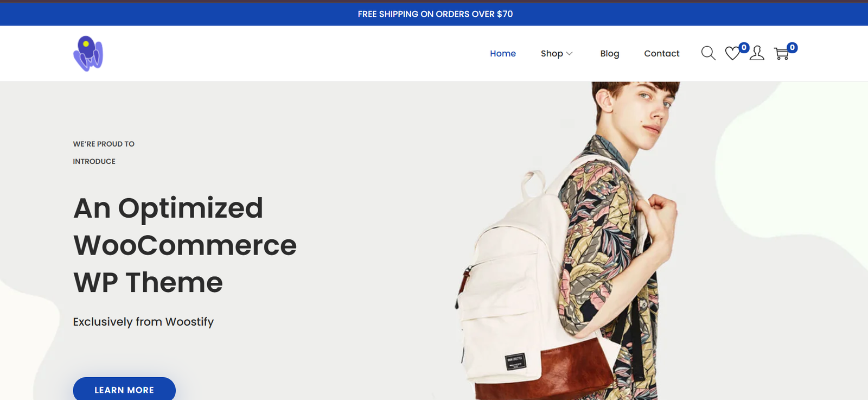This screenshot has width=868, height=400.
Task: Select the 'An Optimized WooCommerce WP Theme' heading
Action: coord(185,245)
